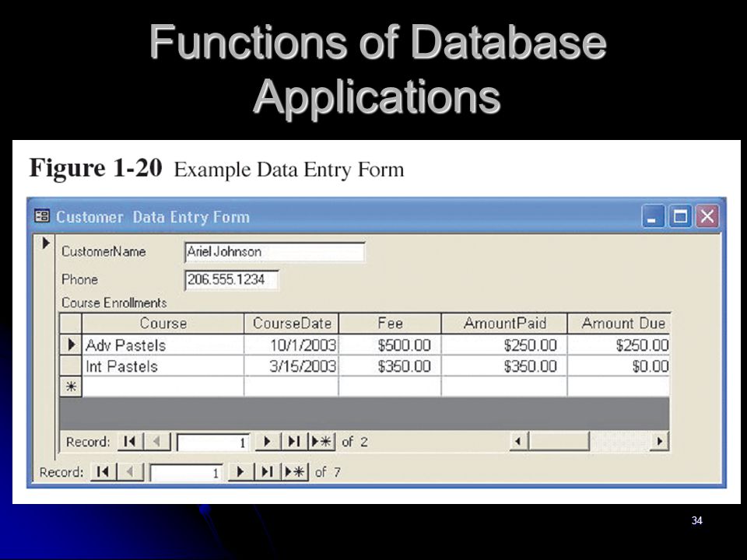Image resolution: width=747 pixels, height=560 pixels.
Task: Click the enrollment record number box of 2
Action: pos(213,443)
